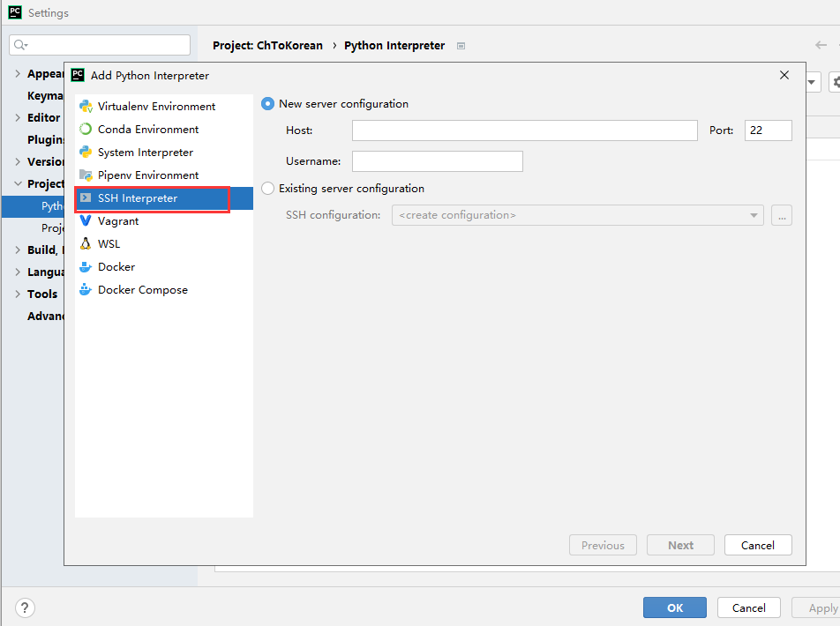Click OK in the Settings window
The image size is (840, 626).
click(674, 607)
